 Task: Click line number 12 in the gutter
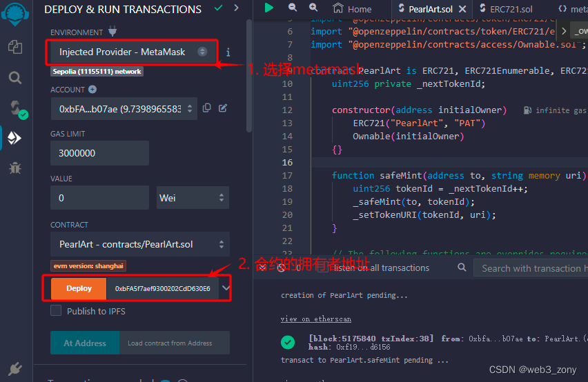[x=287, y=110]
